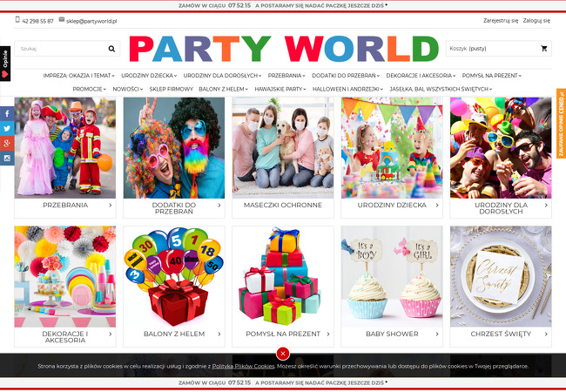
Task: Expand Promocje menu
Action: click(x=90, y=89)
